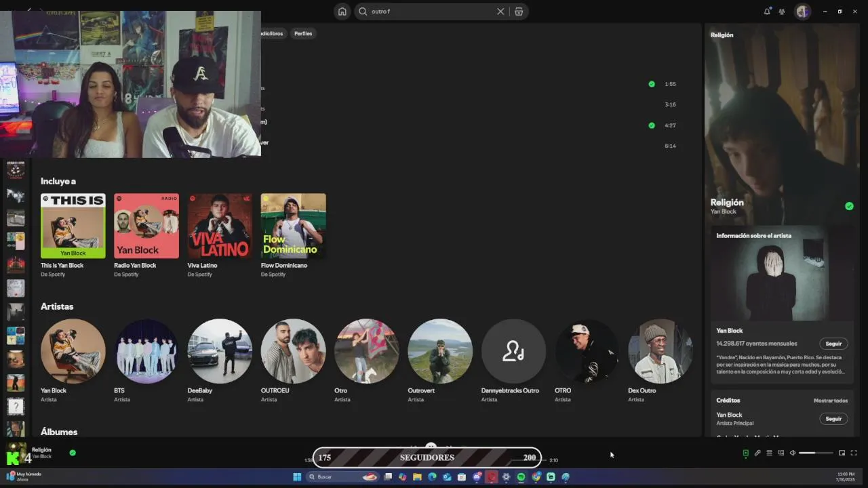Clear the search field with the X icon
868x488 pixels.
(x=500, y=12)
